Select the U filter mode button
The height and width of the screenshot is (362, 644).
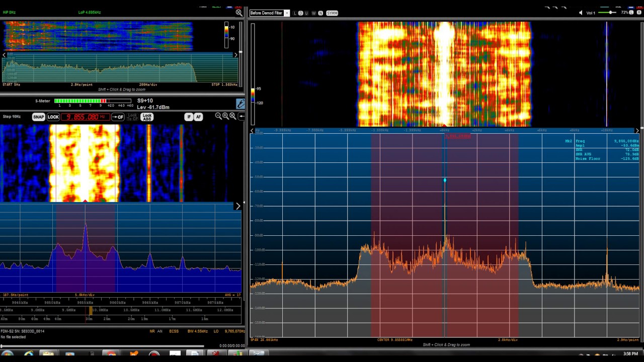[x=306, y=13]
